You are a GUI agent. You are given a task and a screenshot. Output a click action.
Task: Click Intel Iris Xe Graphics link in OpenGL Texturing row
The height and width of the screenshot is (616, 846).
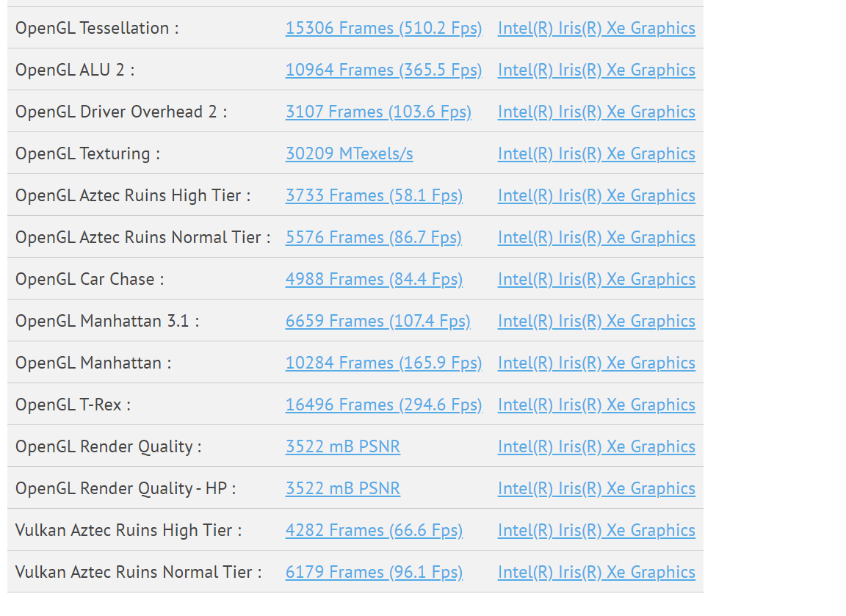(x=596, y=153)
